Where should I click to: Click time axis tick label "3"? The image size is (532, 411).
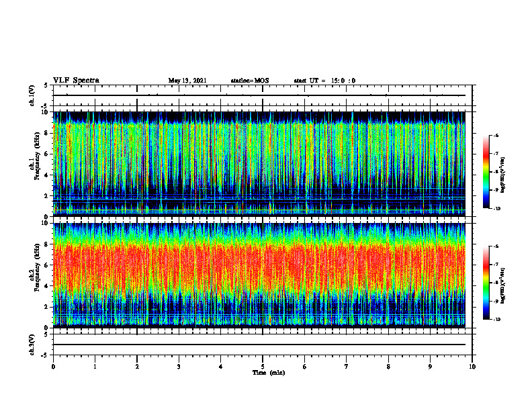[179, 367]
